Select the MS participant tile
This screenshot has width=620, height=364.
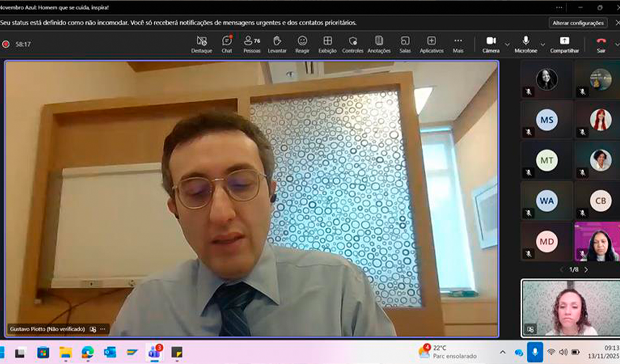coord(547,120)
